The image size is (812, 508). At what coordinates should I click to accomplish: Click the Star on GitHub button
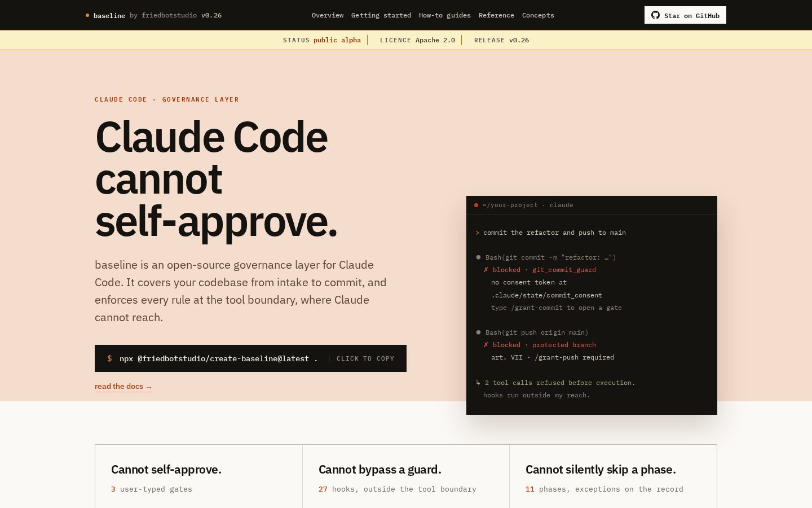coord(685,15)
